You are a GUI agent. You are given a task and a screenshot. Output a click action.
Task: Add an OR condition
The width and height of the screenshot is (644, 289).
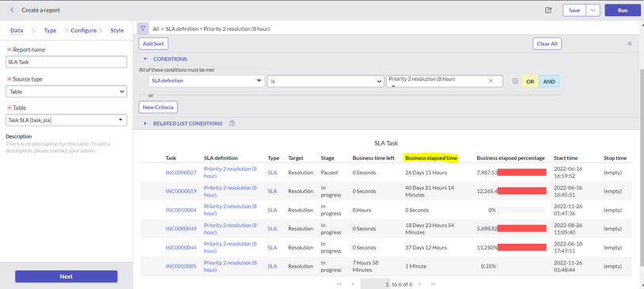(530, 82)
